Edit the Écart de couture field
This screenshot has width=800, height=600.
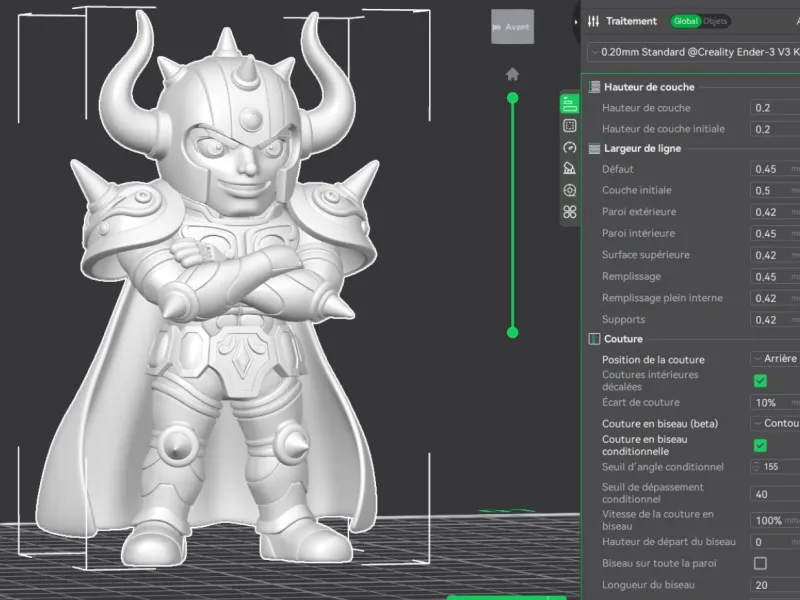point(775,403)
